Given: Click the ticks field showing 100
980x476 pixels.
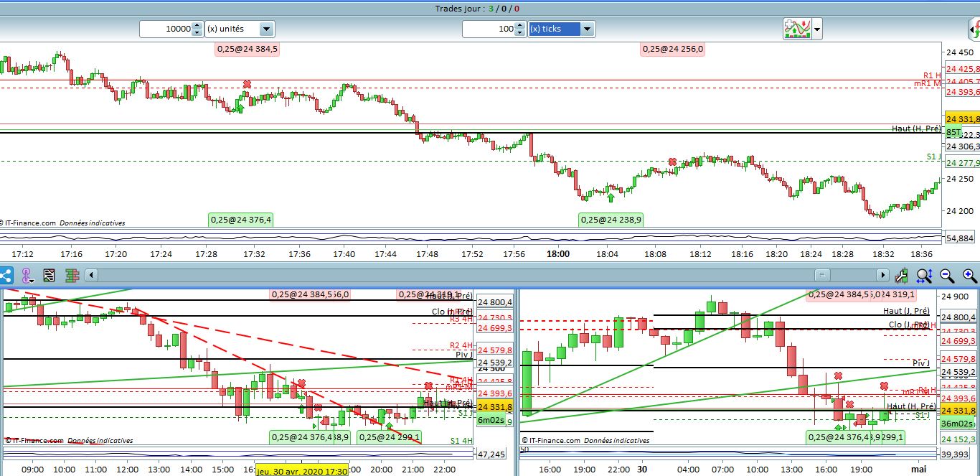Looking at the screenshot, I should coord(489,29).
